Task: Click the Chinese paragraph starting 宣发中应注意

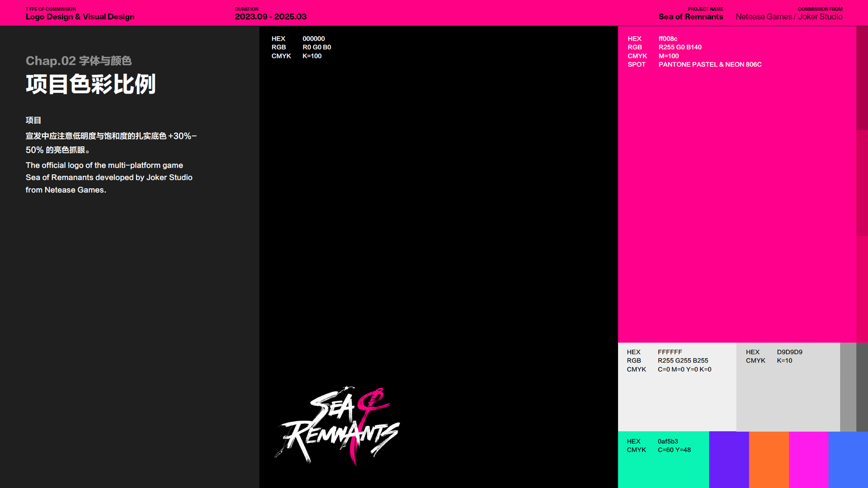Action: pyautogui.click(x=111, y=143)
